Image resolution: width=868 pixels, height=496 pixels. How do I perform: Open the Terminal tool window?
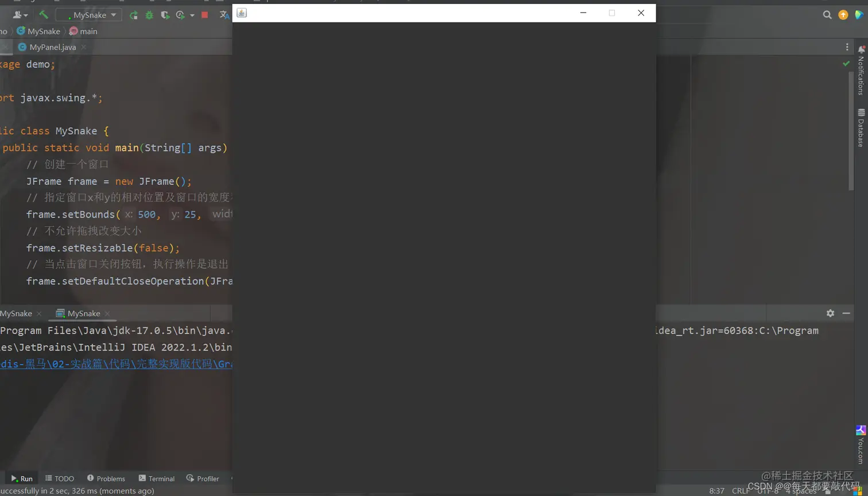tap(157, 478)
